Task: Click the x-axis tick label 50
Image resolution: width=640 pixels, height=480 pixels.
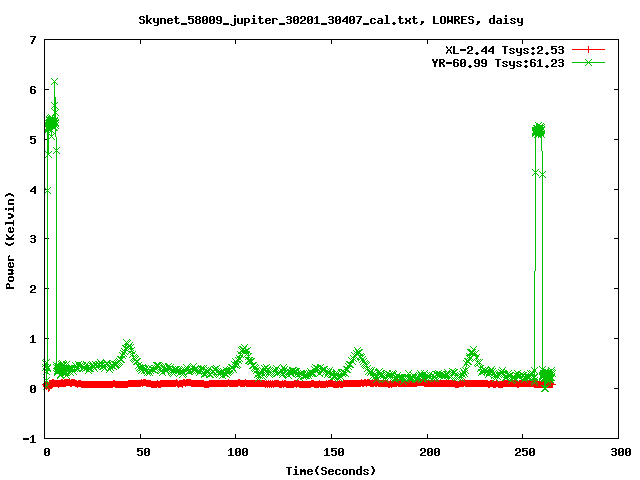Action: (143, 452)
